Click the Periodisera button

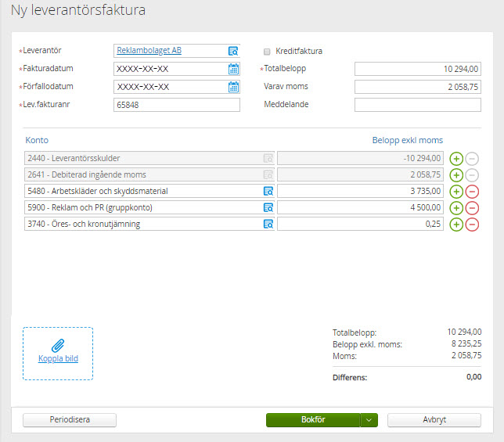(x=70, y=420)
